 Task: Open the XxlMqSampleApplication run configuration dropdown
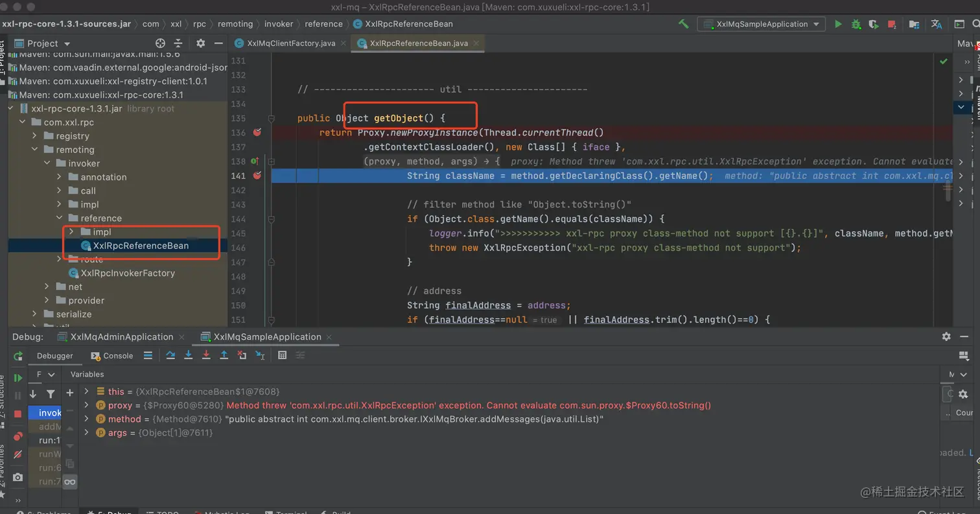[760, 24]
